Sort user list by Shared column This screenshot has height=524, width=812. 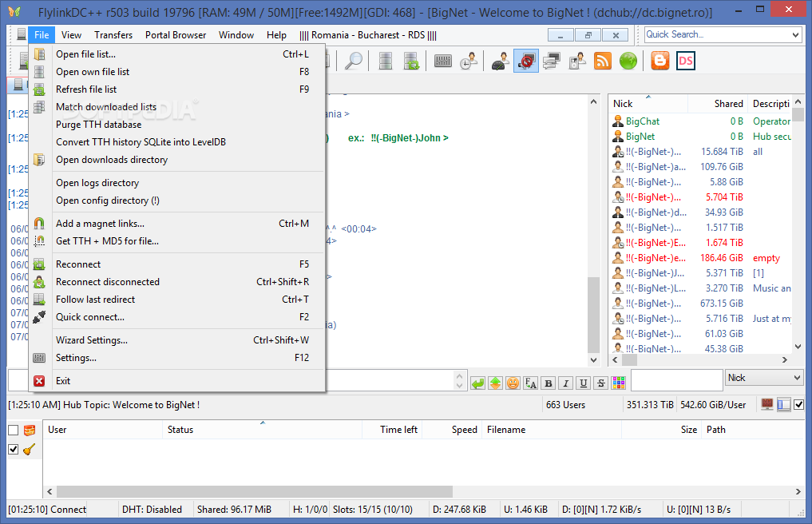click(x=719, y=104)
